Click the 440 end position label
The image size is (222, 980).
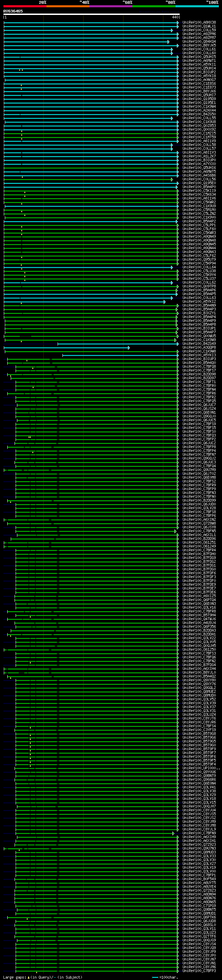[x=175, y=17]
